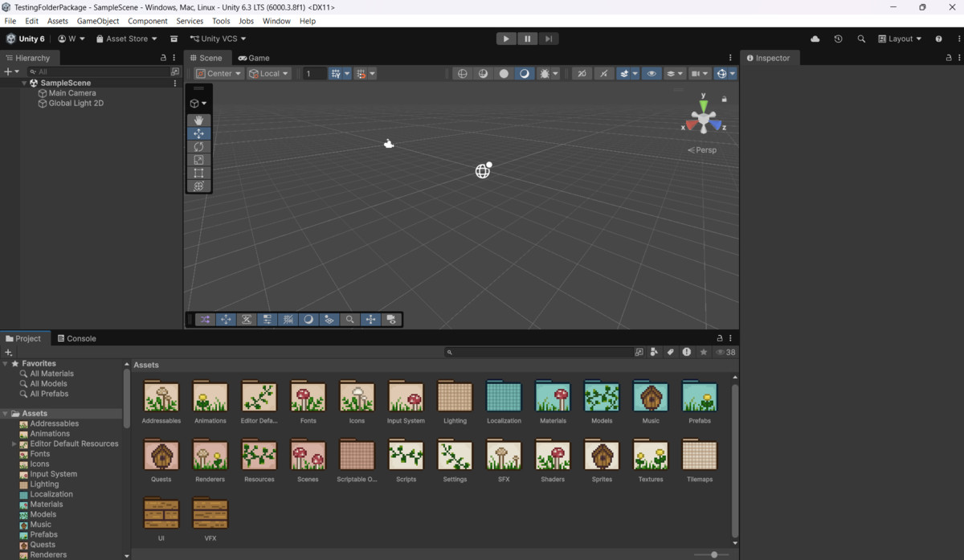Toggle Persp projection label

[702, 150]
